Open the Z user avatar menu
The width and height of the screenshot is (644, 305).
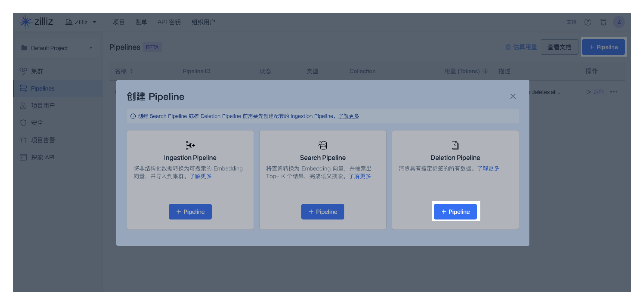[x=619, y=22]
